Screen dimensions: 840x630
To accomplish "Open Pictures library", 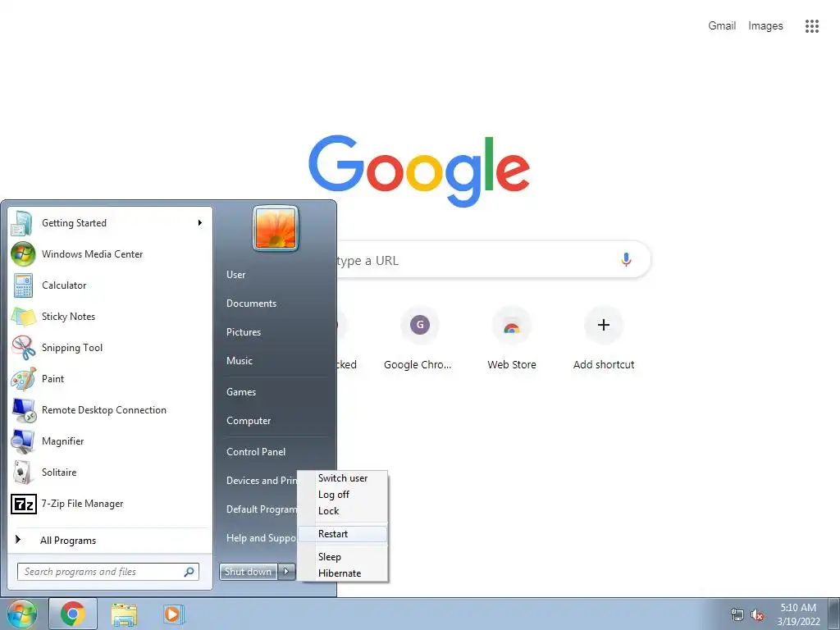I will pos(243,332).
